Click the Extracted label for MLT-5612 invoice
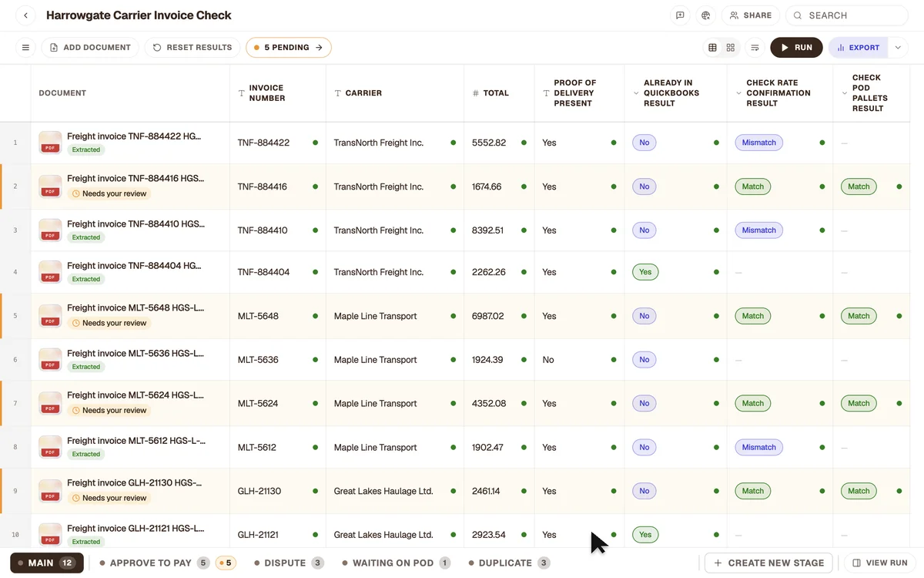Image resolution: width=924 pixels, height=578 pixels. pos(86,455)
